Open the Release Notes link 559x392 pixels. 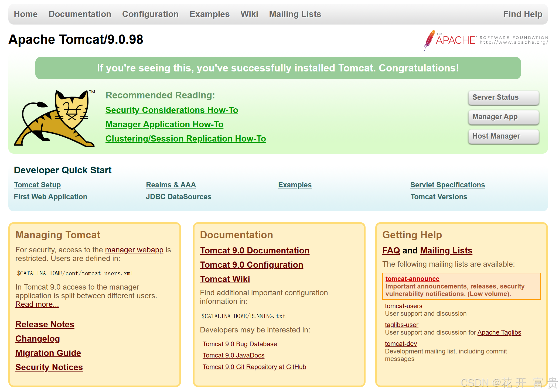click(x=45, y=324)
